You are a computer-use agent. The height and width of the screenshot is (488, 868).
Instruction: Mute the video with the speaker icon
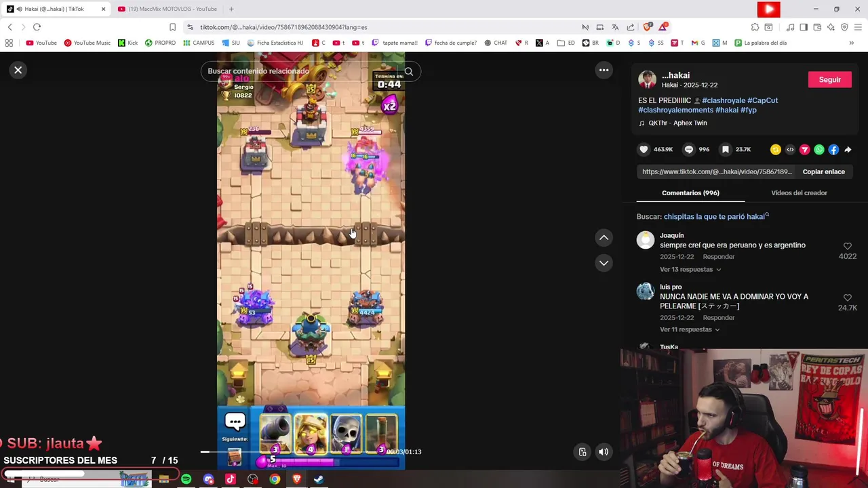604,452
